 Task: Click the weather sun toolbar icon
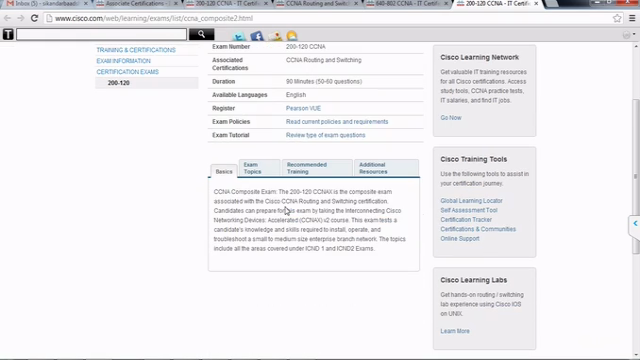click(292, 36)
